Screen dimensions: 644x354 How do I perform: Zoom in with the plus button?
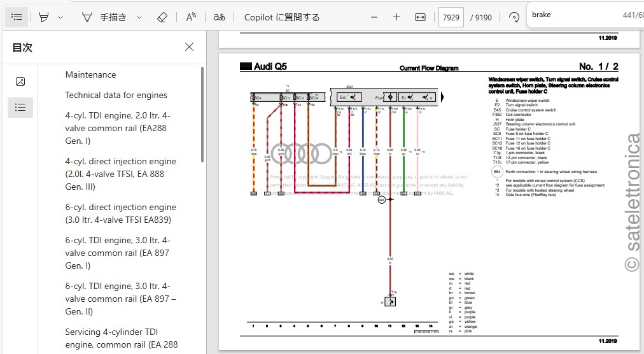(396, 17)
